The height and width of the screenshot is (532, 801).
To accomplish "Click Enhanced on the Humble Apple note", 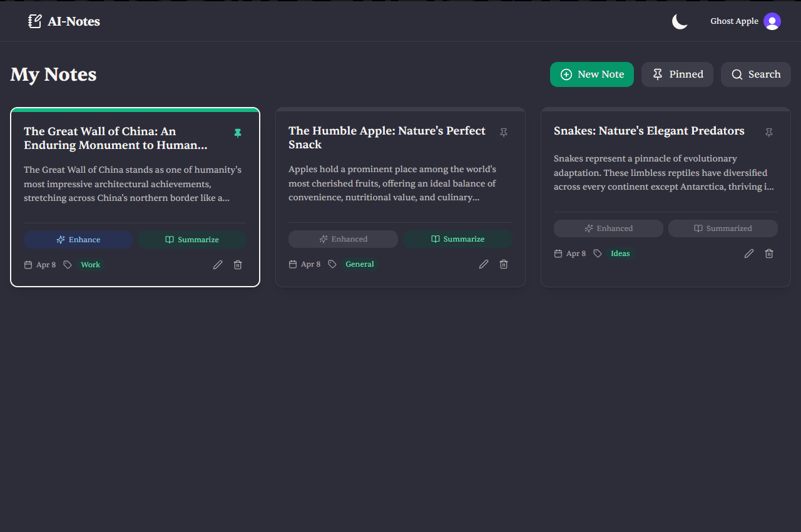I will click(343, 239).
